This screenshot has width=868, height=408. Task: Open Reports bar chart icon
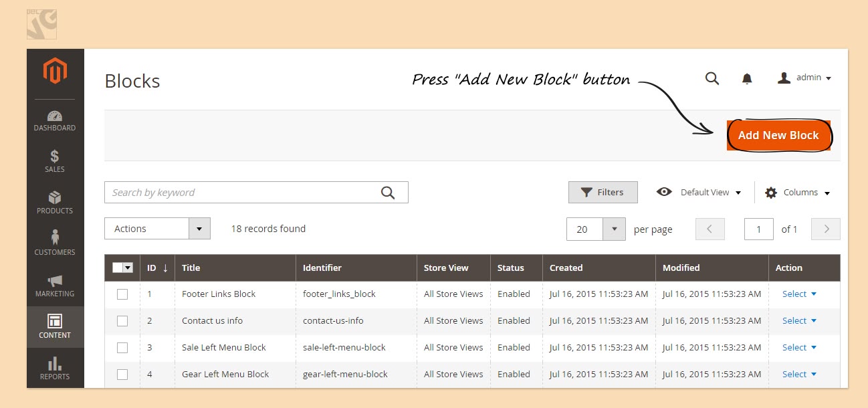(x=55, y=364)
